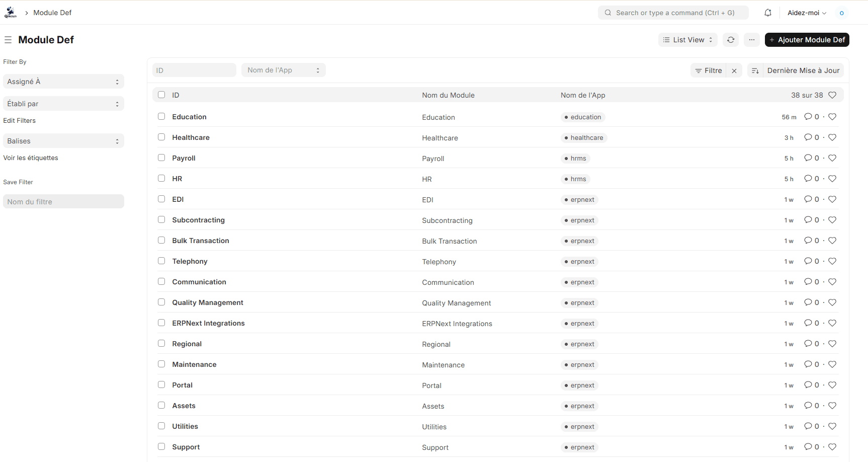
Task: Like the Subcontracting row heart icon
Action: (832, 220)
